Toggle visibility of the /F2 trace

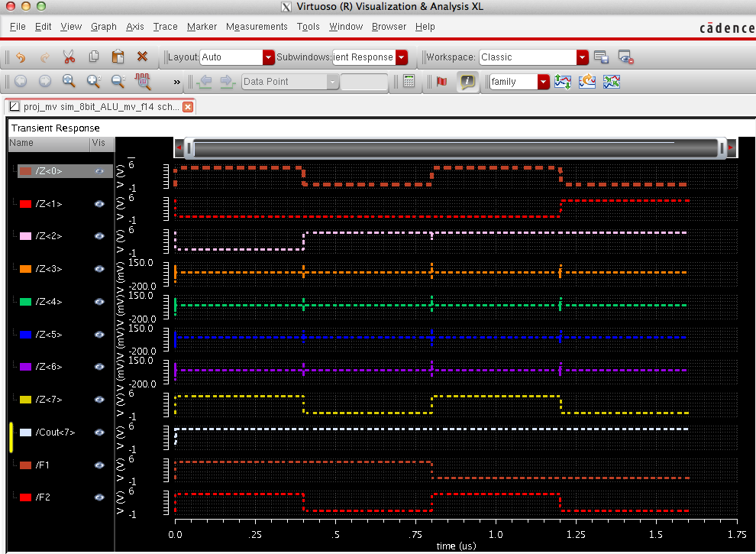[99, 497]
